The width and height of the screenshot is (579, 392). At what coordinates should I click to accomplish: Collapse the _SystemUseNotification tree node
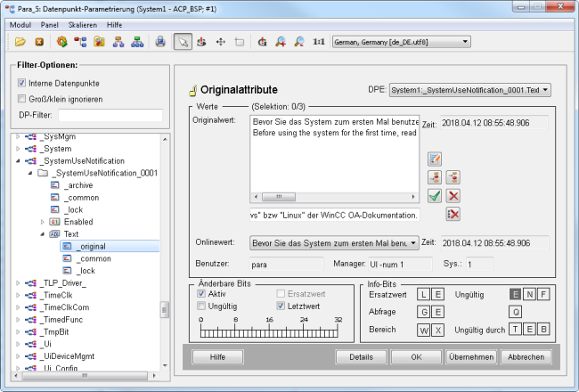18,160
